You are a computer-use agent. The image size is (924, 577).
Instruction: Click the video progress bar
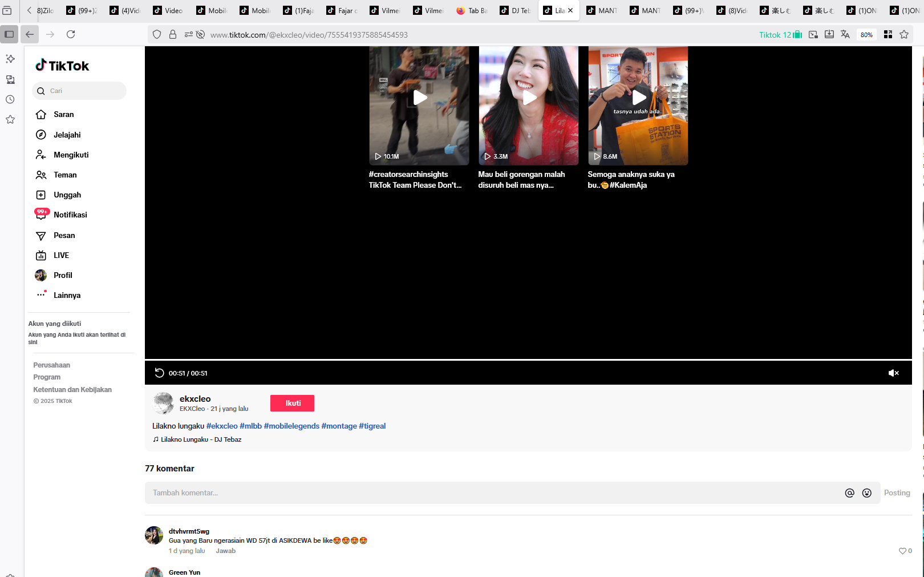click(x=528, y=360)
